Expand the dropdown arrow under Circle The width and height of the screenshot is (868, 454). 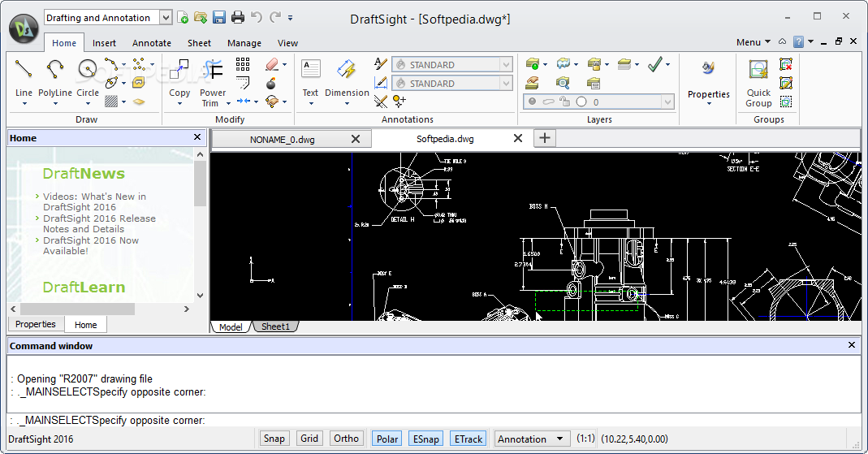click(88, 103)
